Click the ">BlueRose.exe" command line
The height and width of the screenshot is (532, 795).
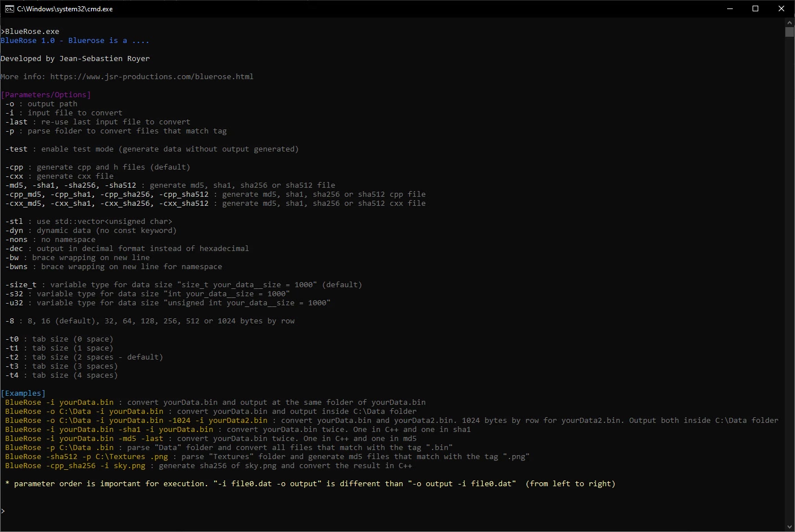tap(30, 31)
